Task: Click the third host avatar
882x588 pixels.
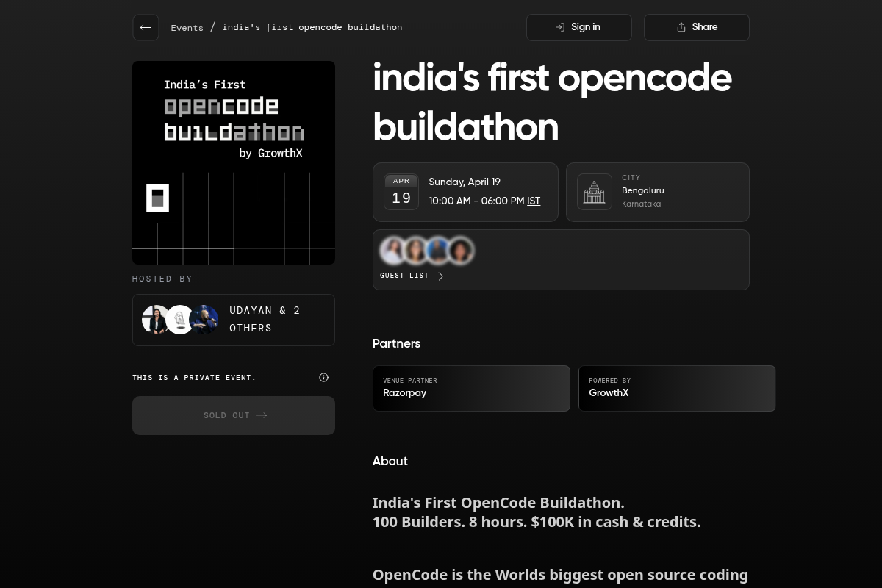Action: point(204,320)
